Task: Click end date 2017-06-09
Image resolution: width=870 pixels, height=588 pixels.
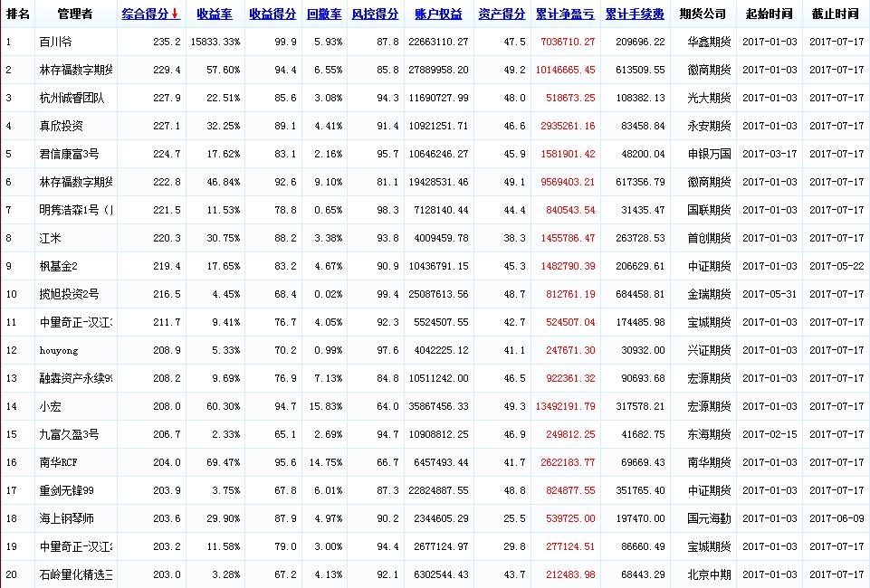Action: coord(837,518)
